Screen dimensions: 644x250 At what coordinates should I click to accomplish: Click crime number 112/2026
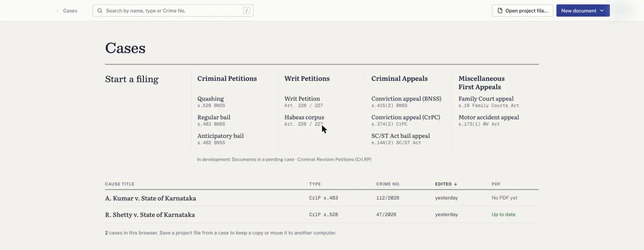[x=388, y=198]
